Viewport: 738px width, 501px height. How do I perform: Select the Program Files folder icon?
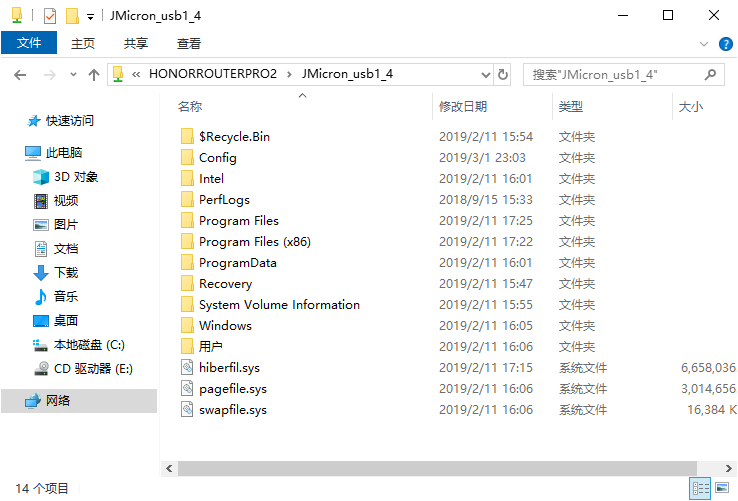point(187,221)
